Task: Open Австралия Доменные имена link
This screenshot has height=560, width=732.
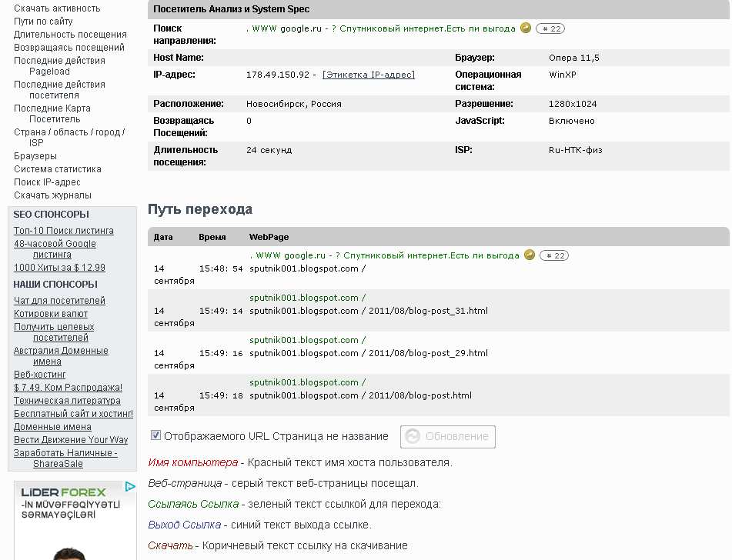Action: pyautogui.click(x=61, y=355)
